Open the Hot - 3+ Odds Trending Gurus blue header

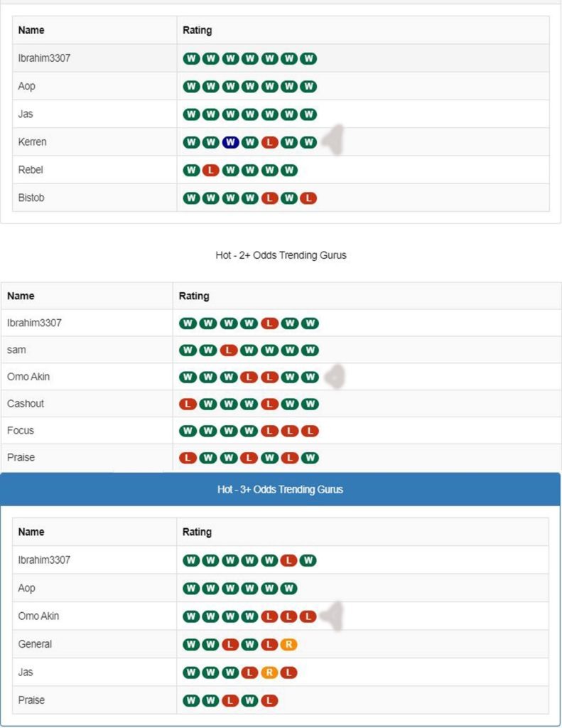click(x=281, y=489)
